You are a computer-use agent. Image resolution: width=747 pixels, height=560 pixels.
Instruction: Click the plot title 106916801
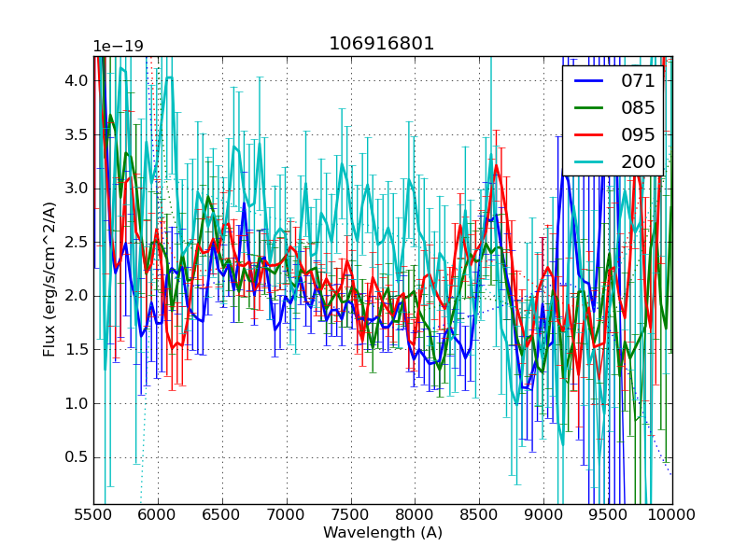coord(382,44)
